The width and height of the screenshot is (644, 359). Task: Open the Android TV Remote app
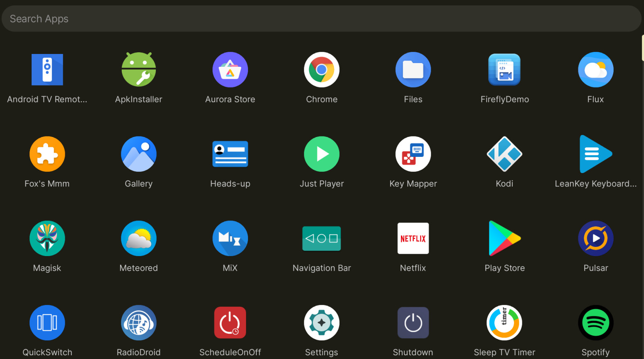pyautogui.click(x=47, y=70)
